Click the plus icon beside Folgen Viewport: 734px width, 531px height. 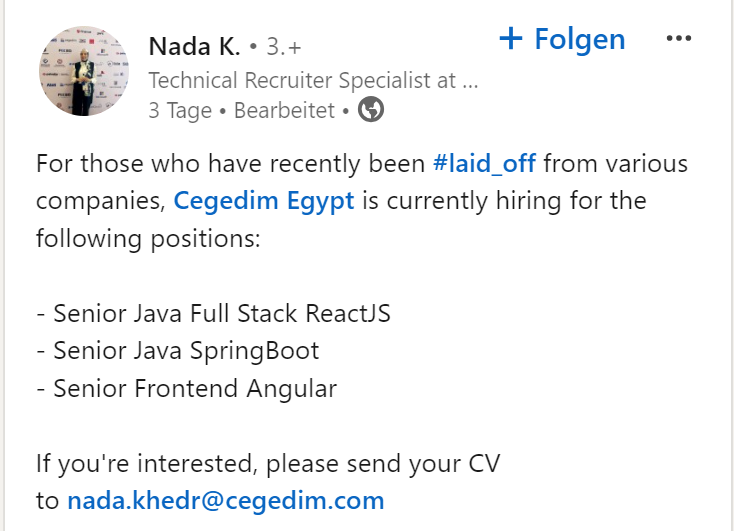tap(511, 39)
